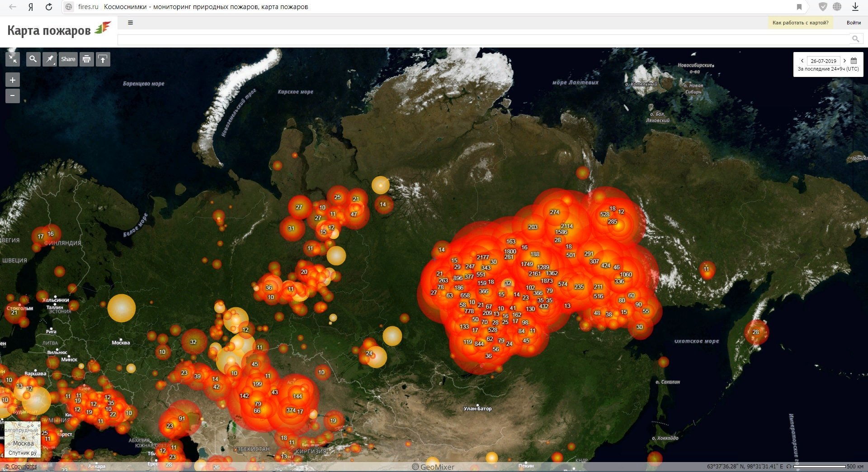Click the Share button in map toolbar
Image resolution: width=868 pixels, height=472 pixels.
tap(68, 59)
